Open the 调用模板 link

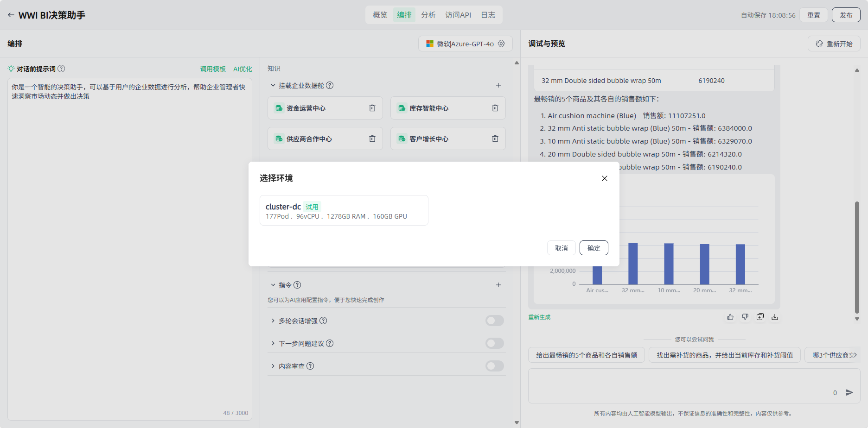tap(213, 69)
